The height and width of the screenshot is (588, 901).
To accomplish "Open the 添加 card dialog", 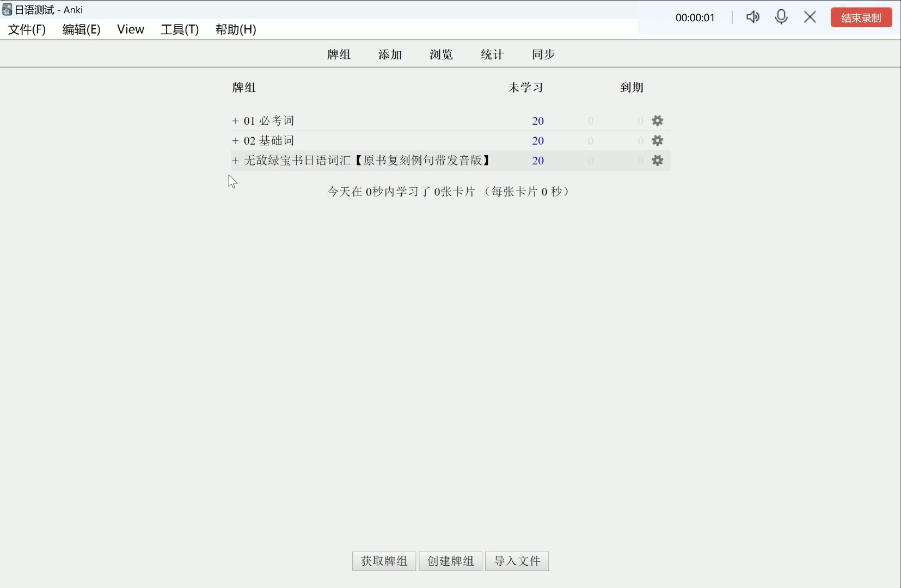I will click(x=390, y=54).
